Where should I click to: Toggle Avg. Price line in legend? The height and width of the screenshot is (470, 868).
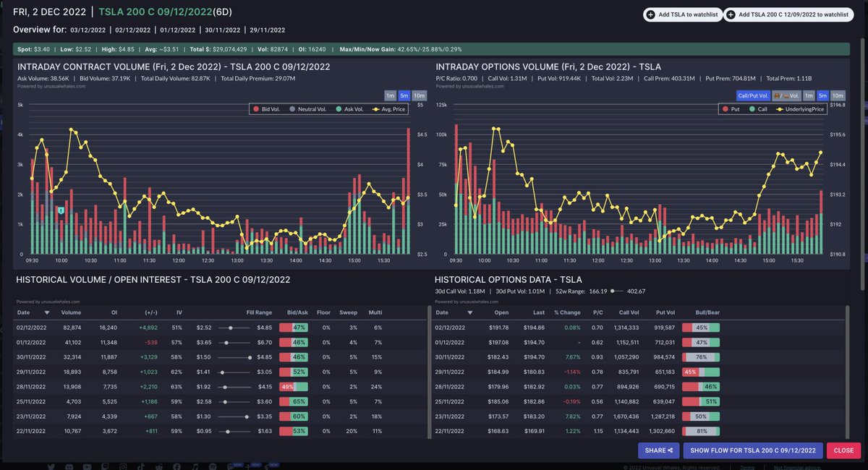click(388, 109)
